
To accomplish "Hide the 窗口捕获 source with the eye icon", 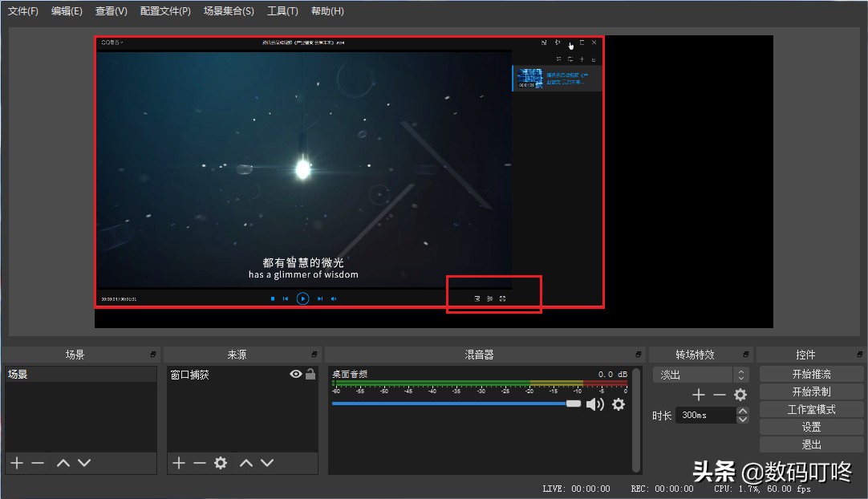I will (295, 373).
